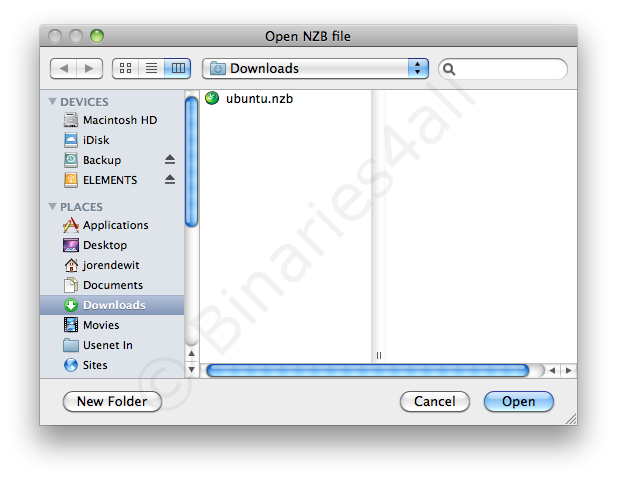Click the Documents label

click(113, 285)
